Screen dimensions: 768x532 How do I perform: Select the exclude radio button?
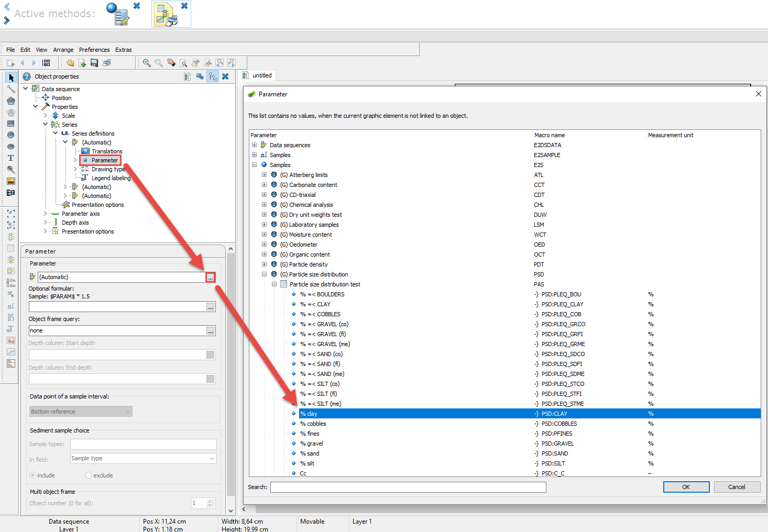[x=89, y=475]
